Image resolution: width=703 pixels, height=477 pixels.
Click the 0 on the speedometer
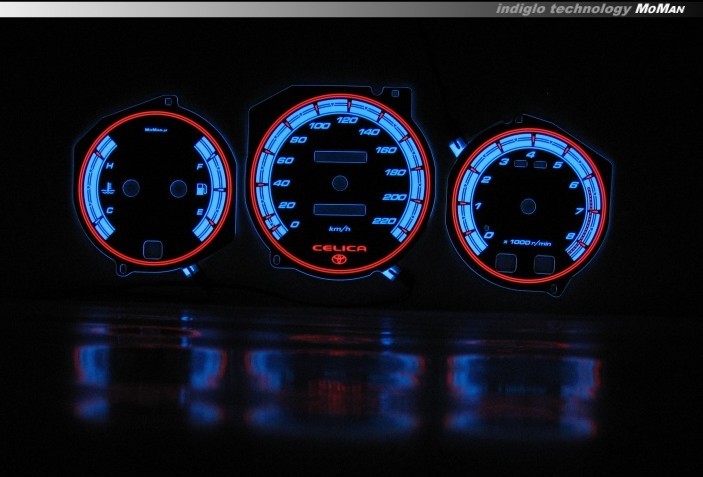click(x=295, y=224)
